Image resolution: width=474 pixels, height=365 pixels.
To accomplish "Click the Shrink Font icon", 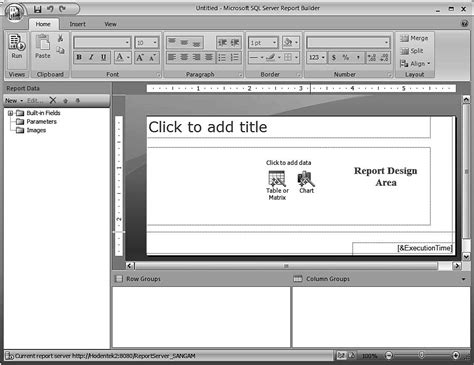I will (x=152, y=58).
